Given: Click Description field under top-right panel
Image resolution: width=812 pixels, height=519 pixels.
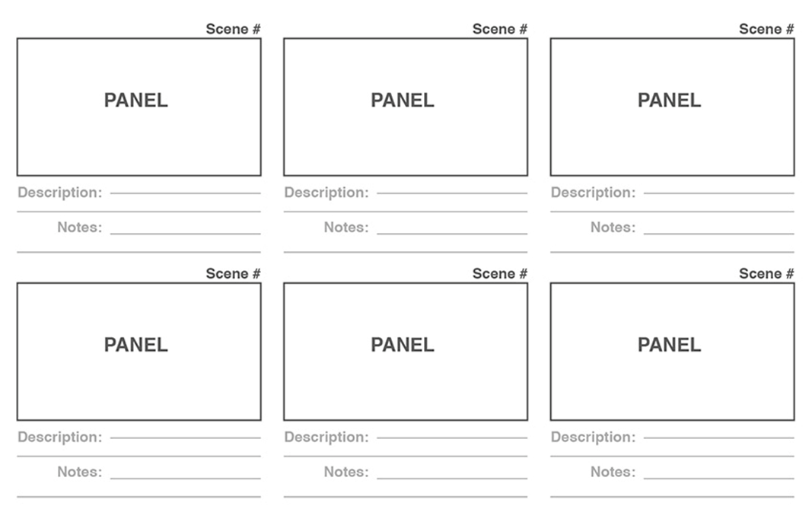Looking at the screenshot, I should (x=719, y=193).
